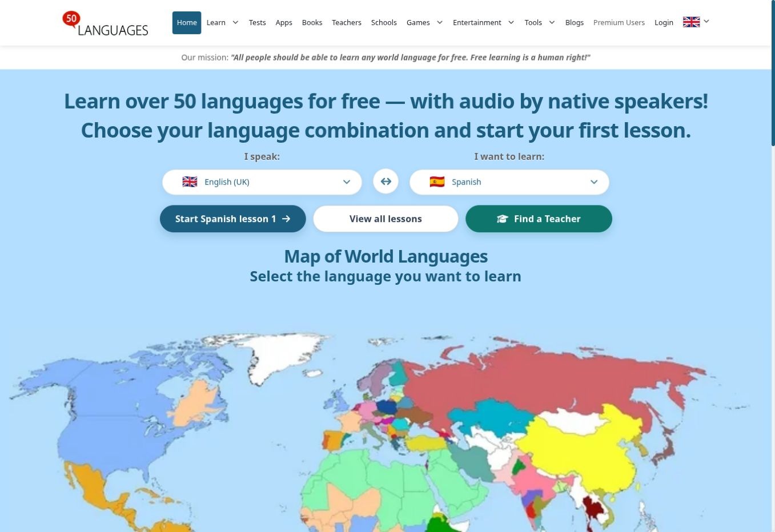The width and height of the screenshot is (775, 532).
Task: Open the Apps page
Action: (x=284, y=23)
